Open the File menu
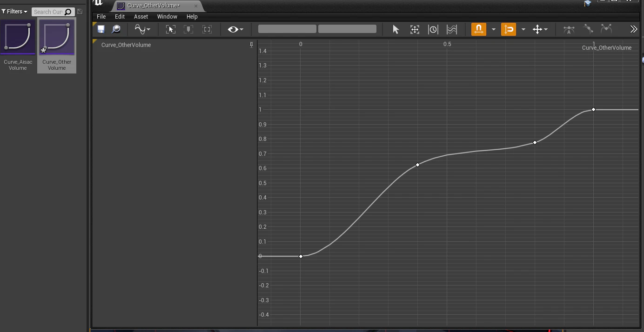The image size is (644, 332). pyautogui.click(x=101, y=16)
